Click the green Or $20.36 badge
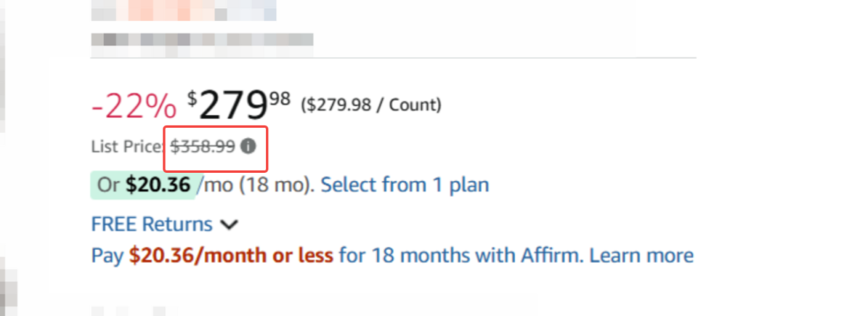The height and width of the screenshot is (316, 868). tap(144, 186)
